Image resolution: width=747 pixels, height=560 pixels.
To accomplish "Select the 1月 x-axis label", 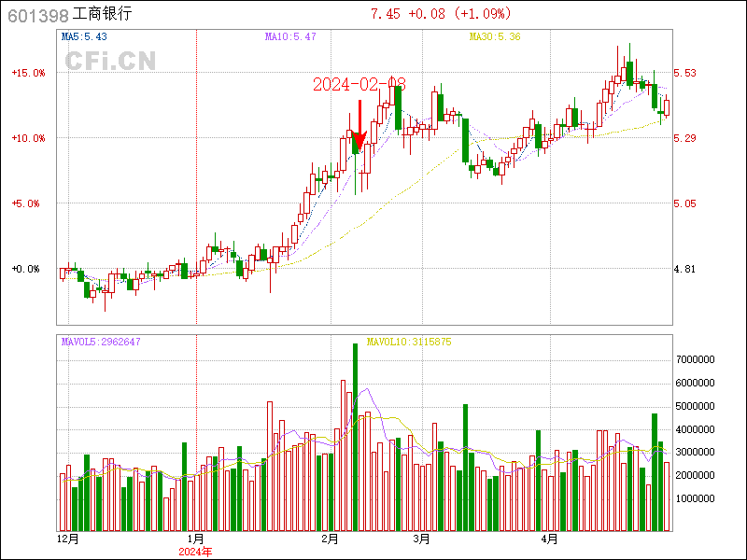I will click(196, 539).
